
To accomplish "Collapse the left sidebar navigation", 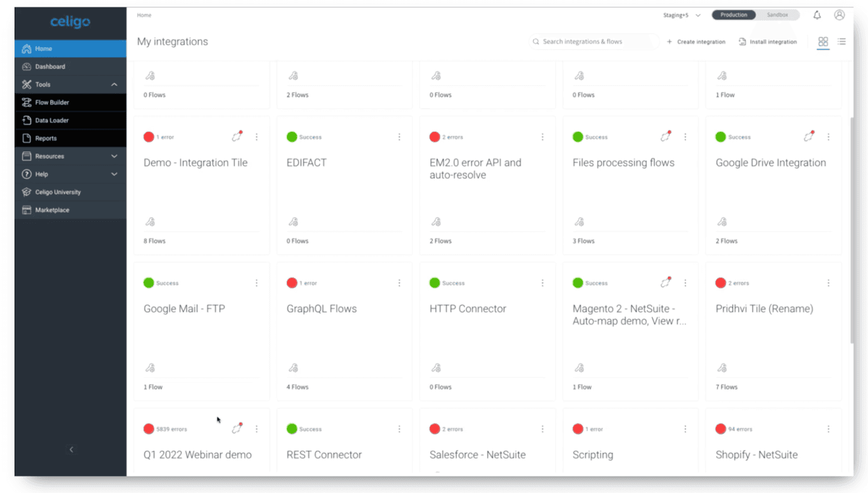I will tap(71, 450).
